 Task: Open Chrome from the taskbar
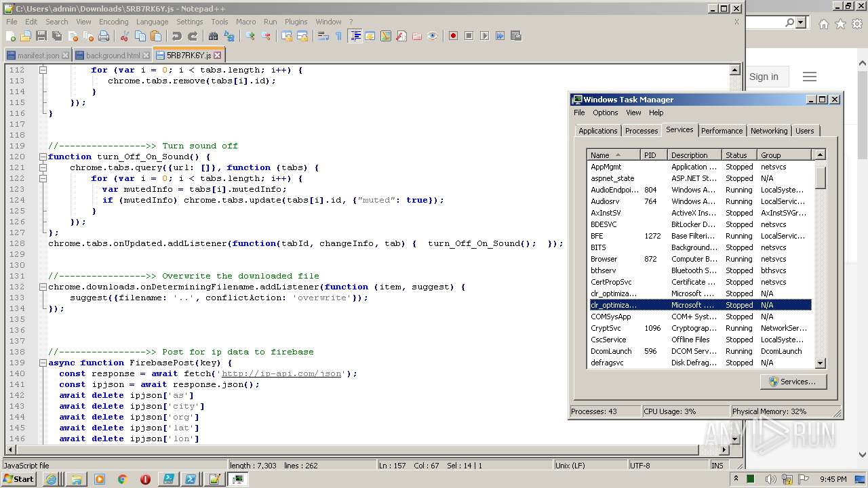coord(122,479)
